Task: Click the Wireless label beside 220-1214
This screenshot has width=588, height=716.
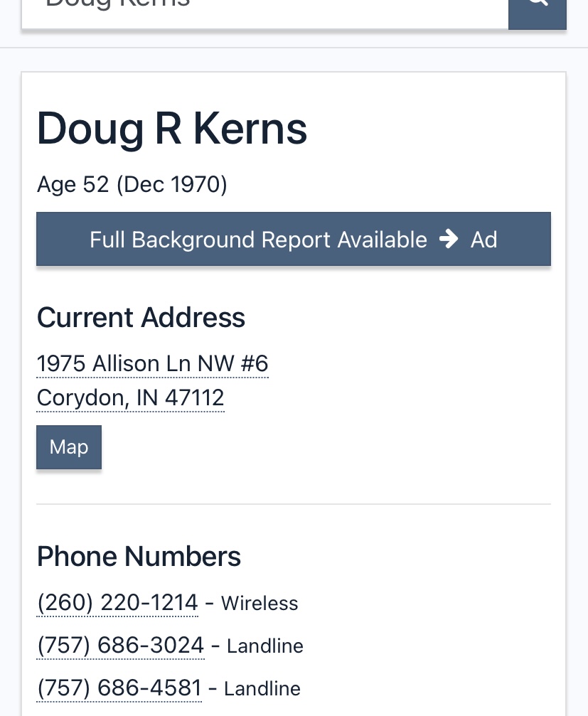Action: coord(260,603)
